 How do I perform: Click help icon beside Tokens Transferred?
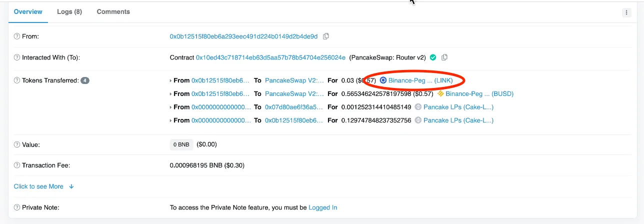click(17, 80)
